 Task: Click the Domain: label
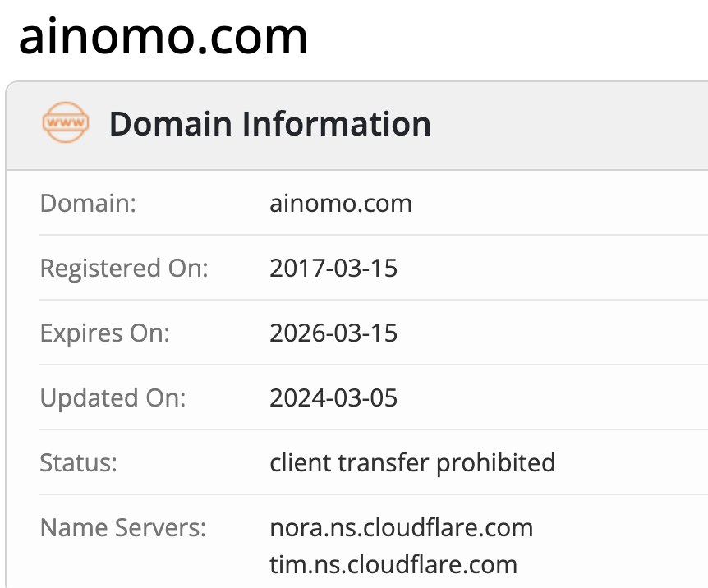pos(88,203)
